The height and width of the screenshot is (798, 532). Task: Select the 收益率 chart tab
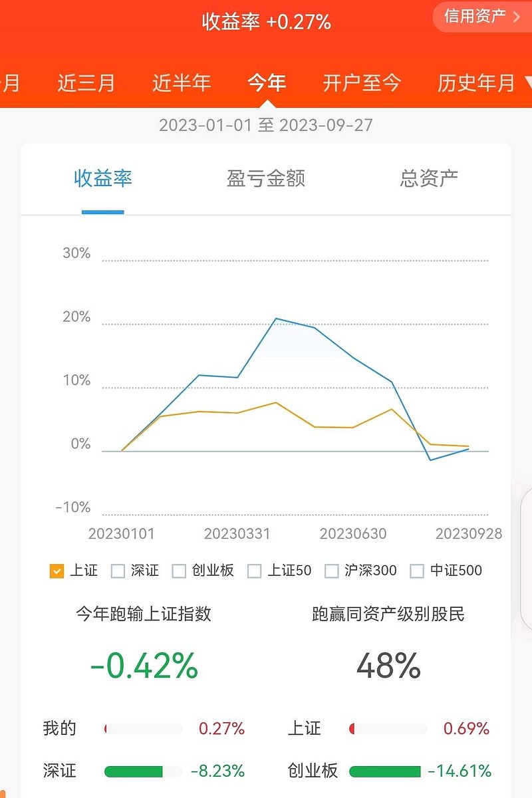(103, 178)
